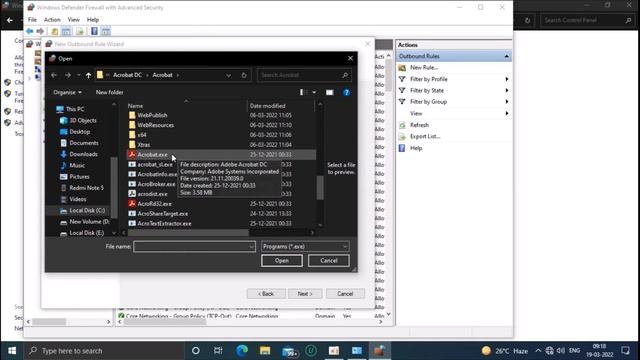640x360 pixels.
Task: Click the Search Acrobat box
Action: pyautogui.click(x=304, y=75)
